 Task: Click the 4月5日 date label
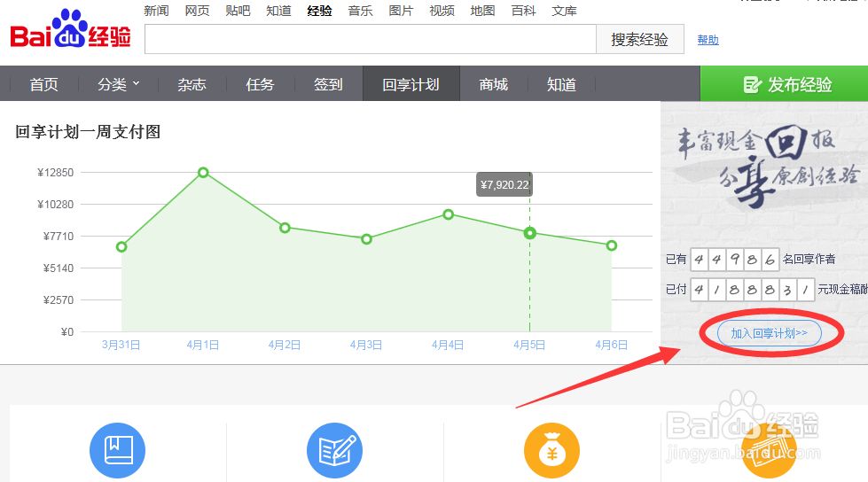point(529,346)
